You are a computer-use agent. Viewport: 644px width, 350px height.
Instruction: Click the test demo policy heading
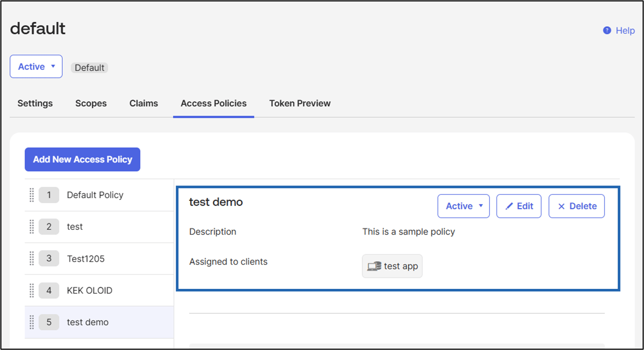pyautogui.click(x=216, y=202)
